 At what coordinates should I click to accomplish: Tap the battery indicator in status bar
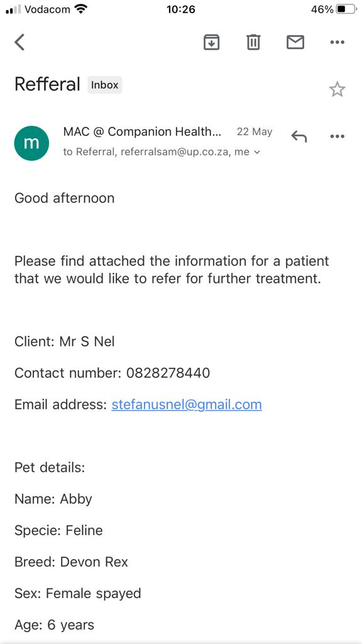point(346,9)
